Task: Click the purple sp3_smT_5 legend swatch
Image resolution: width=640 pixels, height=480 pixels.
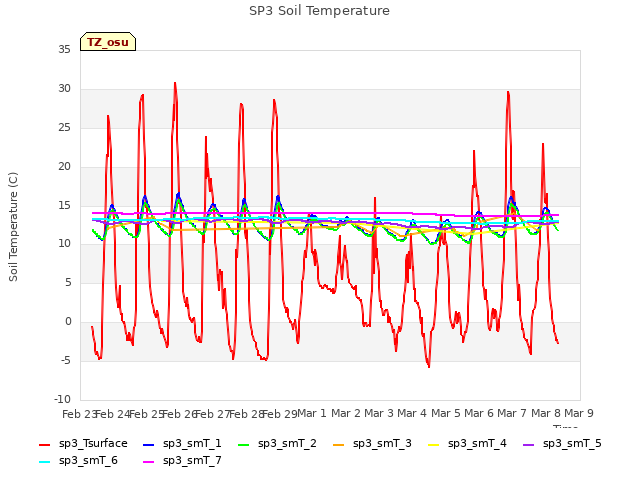Action: coord(529,445)
